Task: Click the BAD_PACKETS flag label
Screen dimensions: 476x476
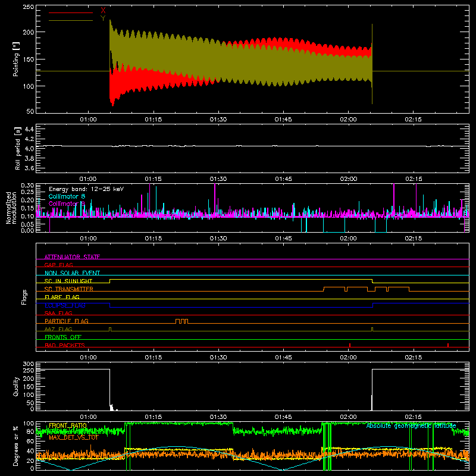Action: point(65,345)
